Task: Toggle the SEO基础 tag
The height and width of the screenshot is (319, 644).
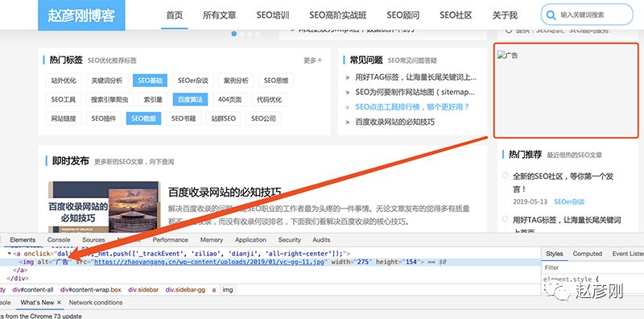Action: tap(150, 81)
